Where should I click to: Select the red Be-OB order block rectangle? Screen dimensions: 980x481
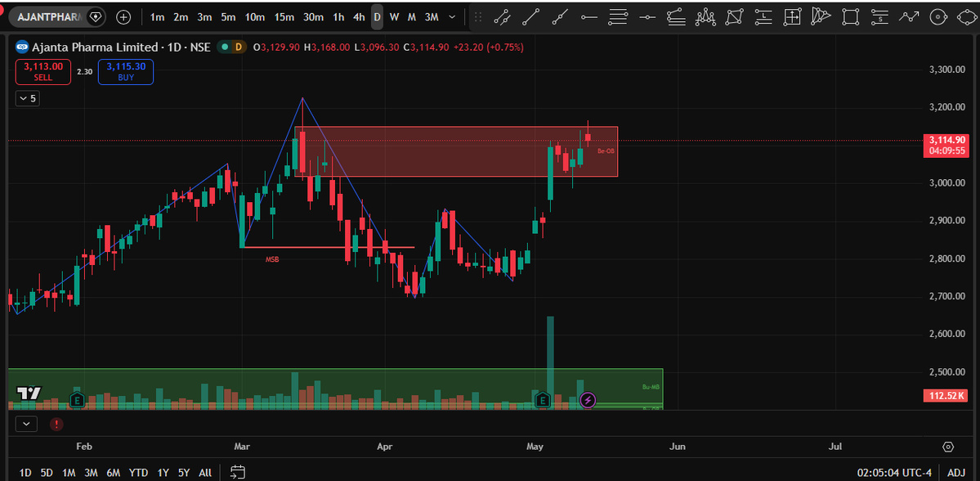coord(456,151)
